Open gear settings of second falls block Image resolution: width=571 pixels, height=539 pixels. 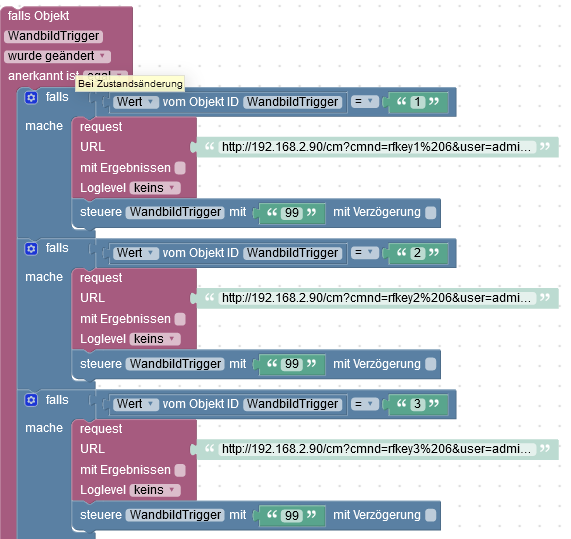(31, 249)
